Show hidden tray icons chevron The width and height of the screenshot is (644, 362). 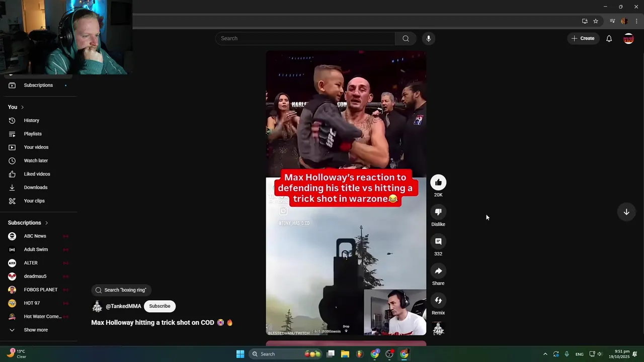click(x=545, y=354)
